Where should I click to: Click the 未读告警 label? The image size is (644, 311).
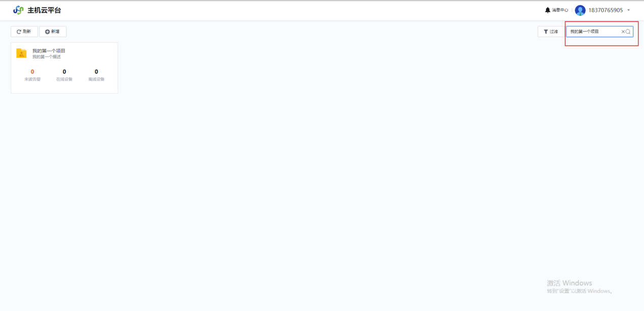pos(33,79)
